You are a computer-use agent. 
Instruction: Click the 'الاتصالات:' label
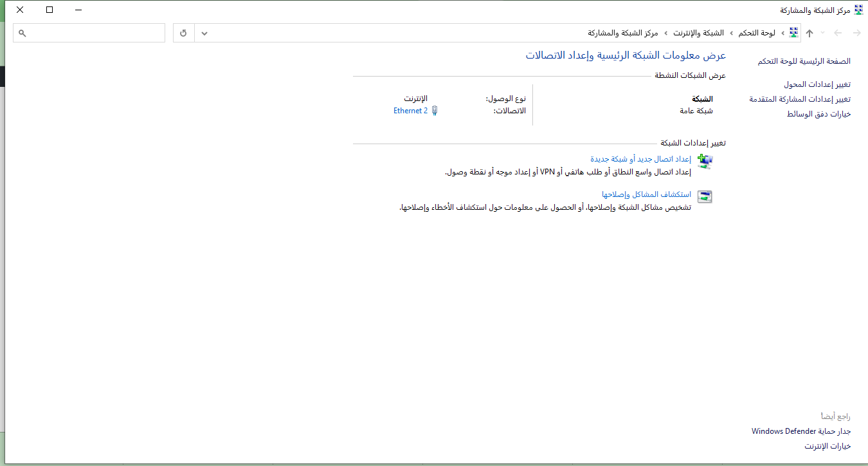[x=510, y=111]
